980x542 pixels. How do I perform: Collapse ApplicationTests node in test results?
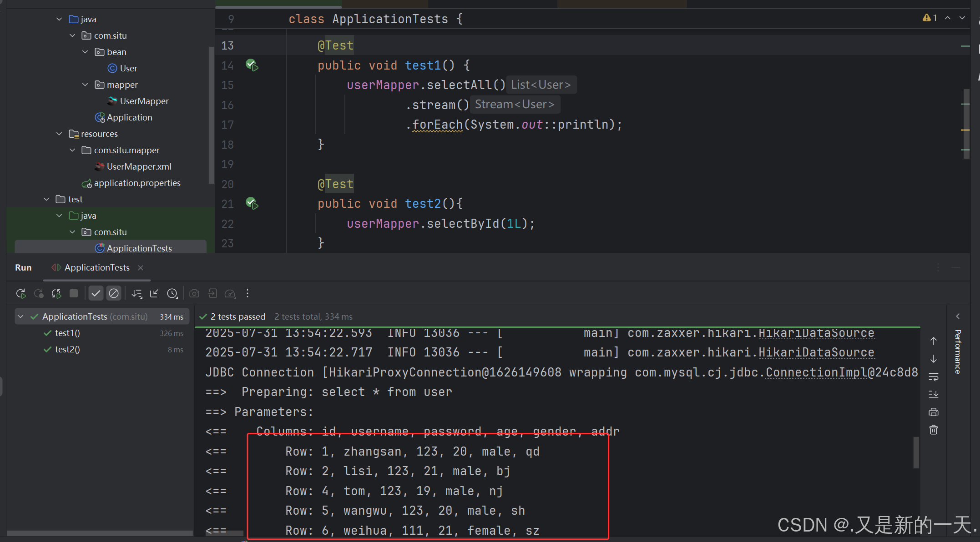pos(20,316)
